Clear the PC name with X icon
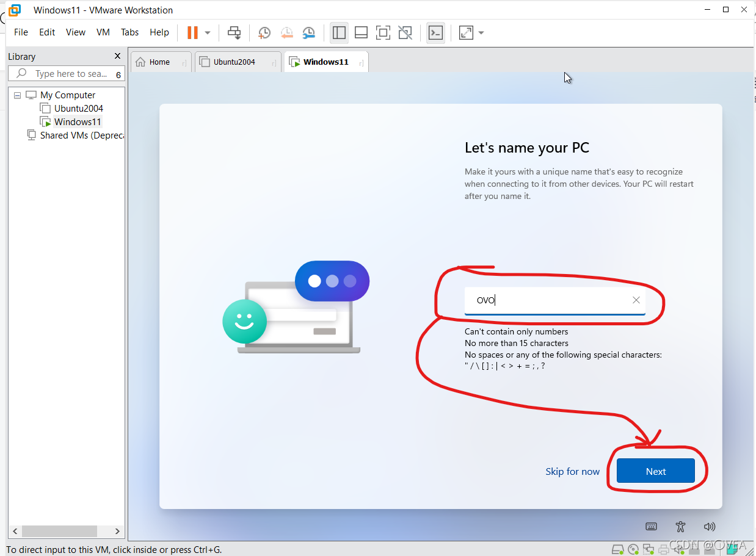Image resolution: width=756 pixels, height=556 pixels. [636, 300]
